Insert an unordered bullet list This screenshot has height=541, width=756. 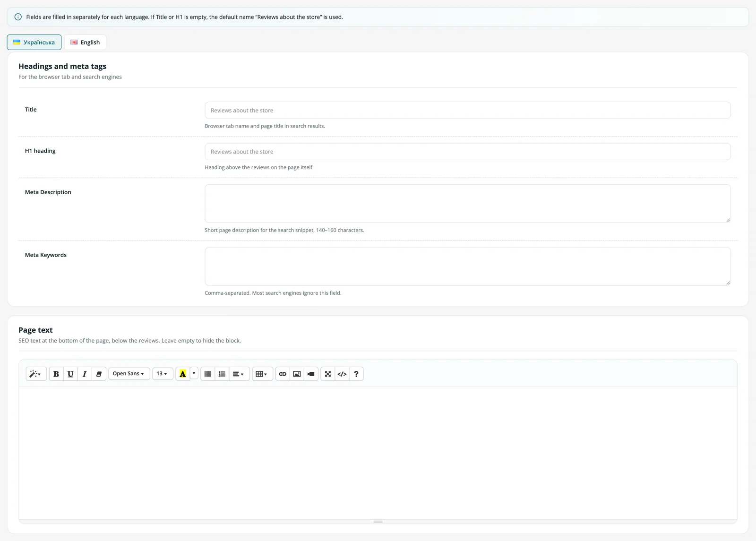coord(208,374)
